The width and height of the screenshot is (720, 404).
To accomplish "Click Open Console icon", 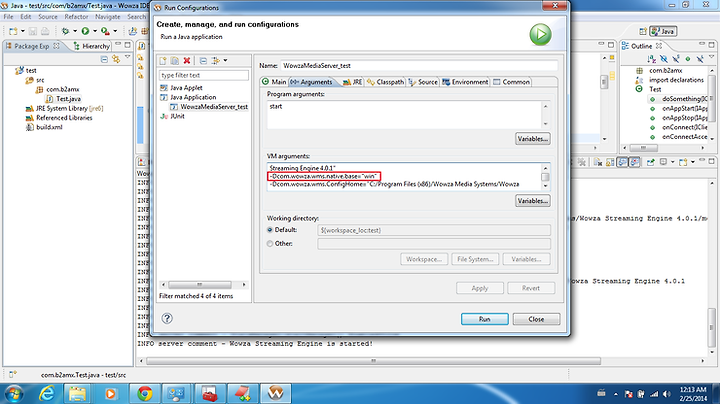I will click(683, 162).
